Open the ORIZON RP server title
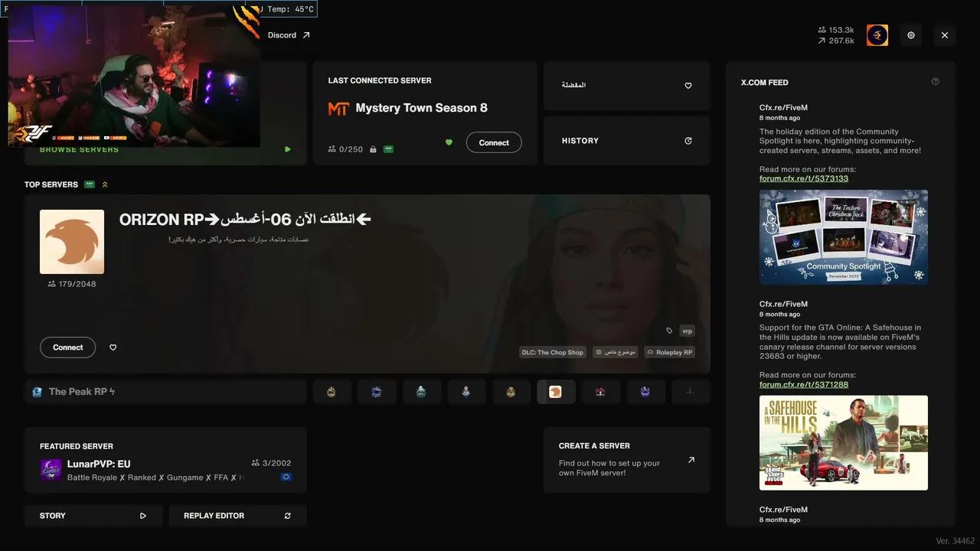This screenshot has width=980, height=551. (x=245, y=220)
